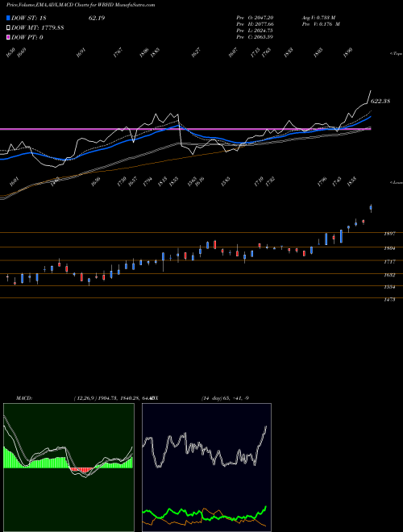Viewport: 403px width, 532px height.
Task: Click the 1473 price level label
Action: [389, 300]
